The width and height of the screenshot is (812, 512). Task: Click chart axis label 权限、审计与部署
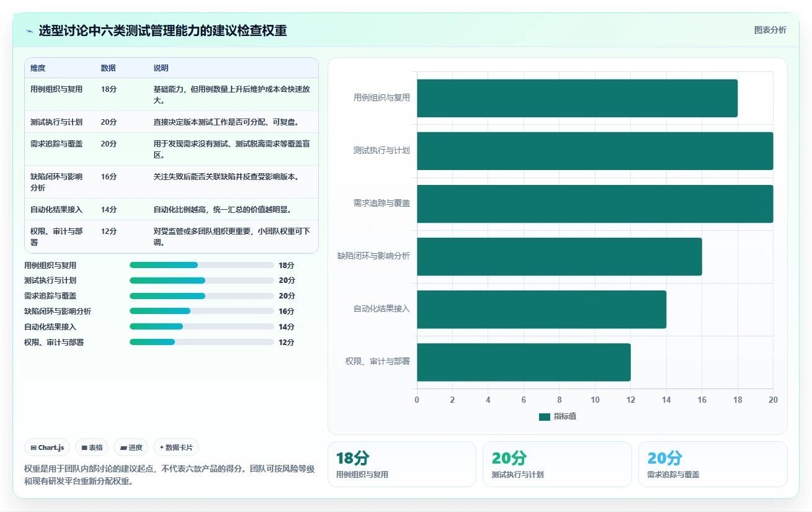[x=378, y=361]
